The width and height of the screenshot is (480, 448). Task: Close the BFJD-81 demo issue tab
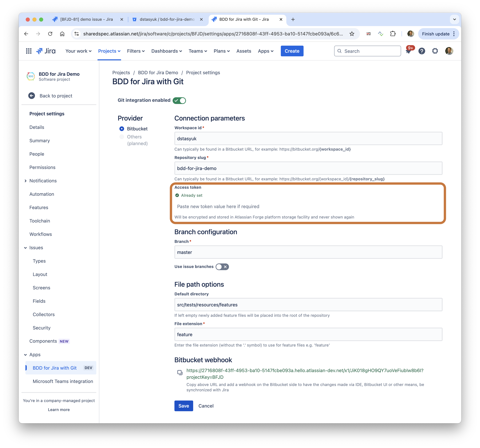(x=122, y=19)
